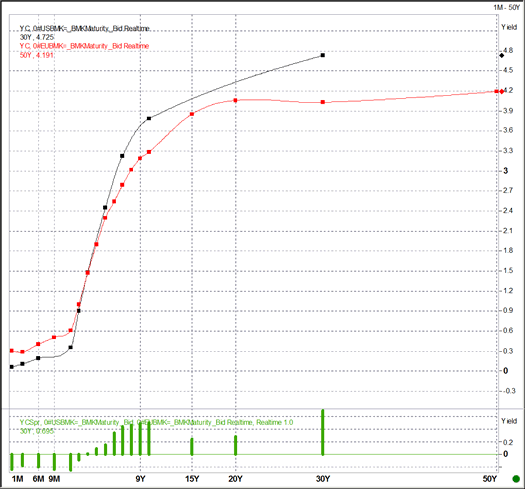Select the red EU curve legend label
The height and width of the screenshot is (489, 525).
pos(84,46)
